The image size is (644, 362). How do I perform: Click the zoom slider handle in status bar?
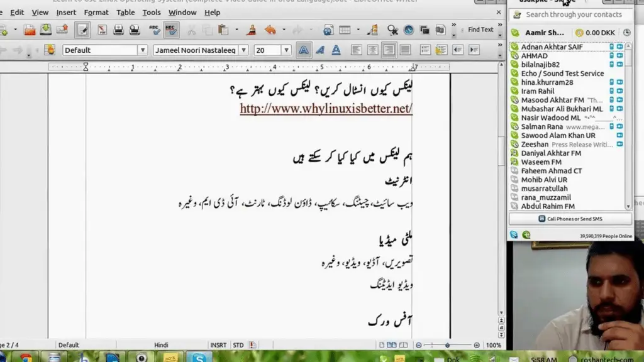(447, 345)
